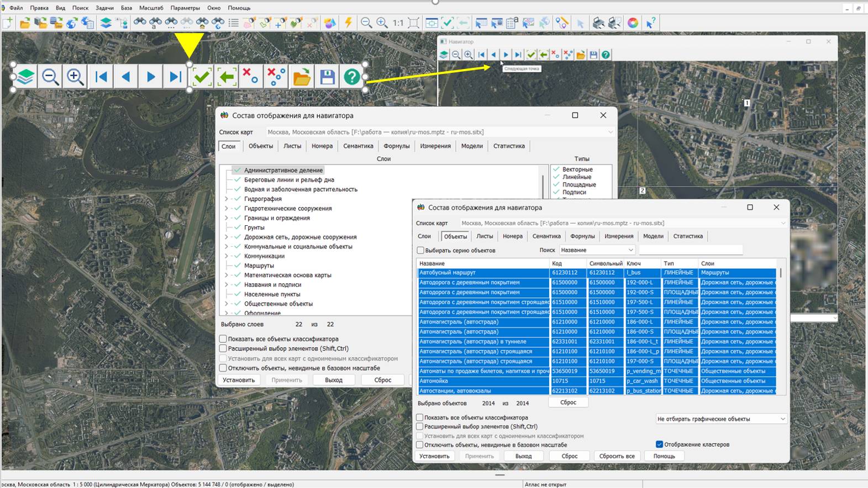Click the green question mark help icon in Навигатор toolbar

coord(606,55)
